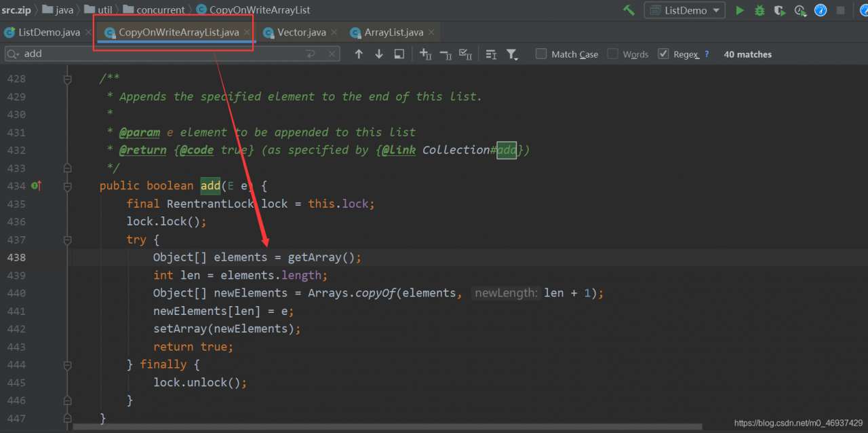Disable the Regex checkbox

coord(663,54)
